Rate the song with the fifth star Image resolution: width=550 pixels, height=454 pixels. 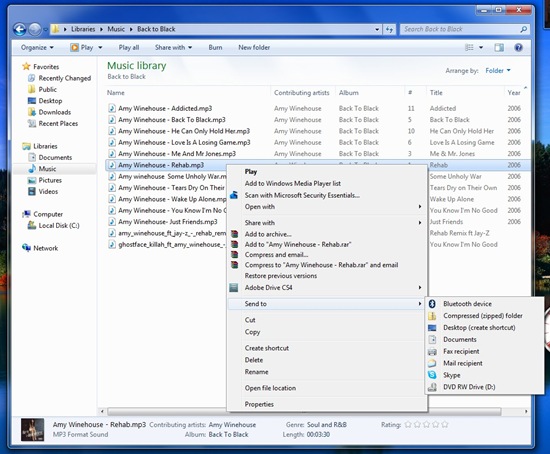tap(445, 425)
